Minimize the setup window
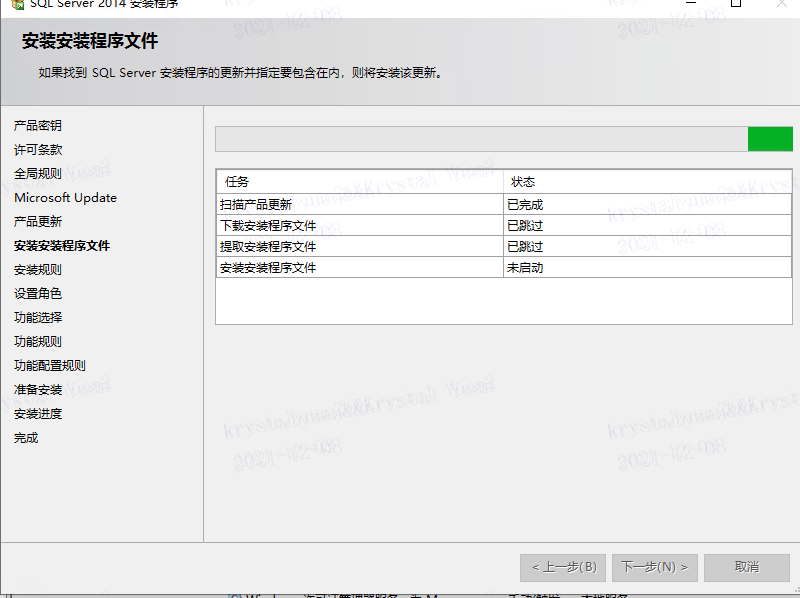 [691, 4]
